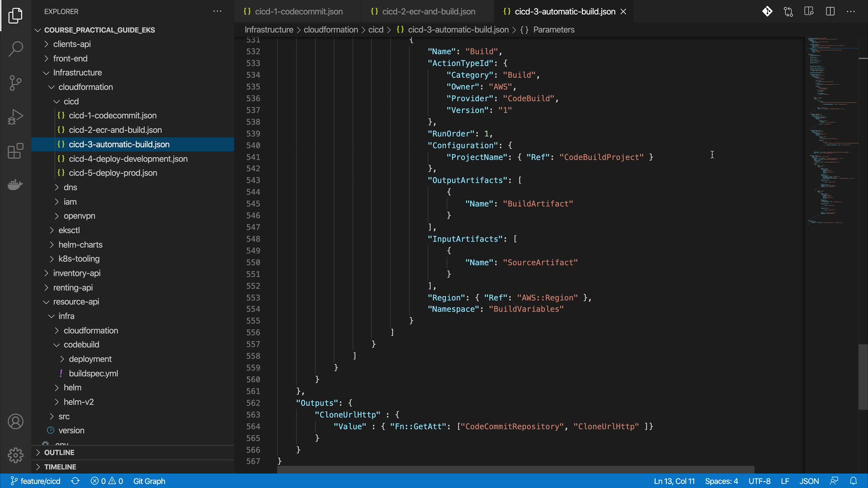
Task: Open the Source Control view
Action: [x=15, y=83]
